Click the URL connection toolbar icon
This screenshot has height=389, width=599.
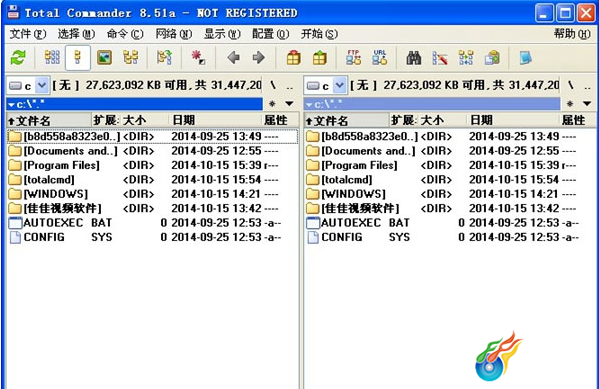(x=379, y=58)
